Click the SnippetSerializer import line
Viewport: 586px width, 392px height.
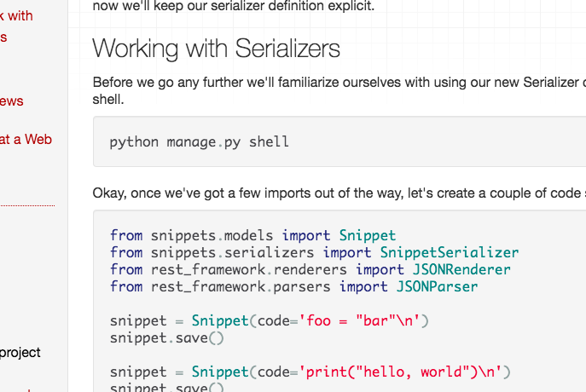pyautogui.click(x=314, y=253)
